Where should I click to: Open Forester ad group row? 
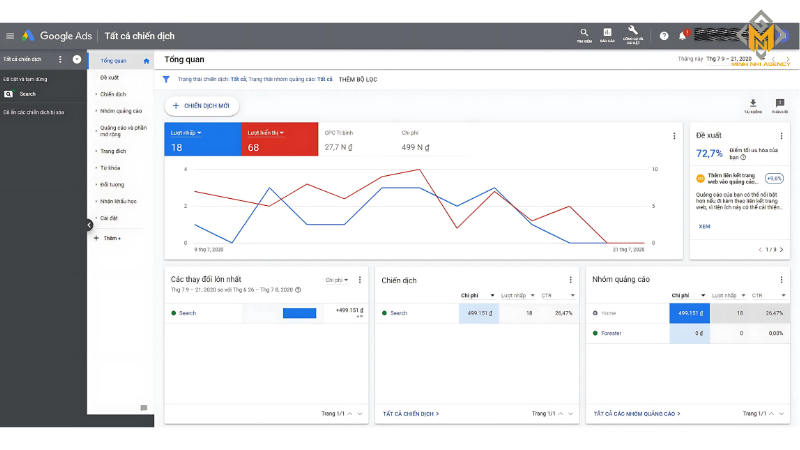pyautogui.click(x=688, y=333)
